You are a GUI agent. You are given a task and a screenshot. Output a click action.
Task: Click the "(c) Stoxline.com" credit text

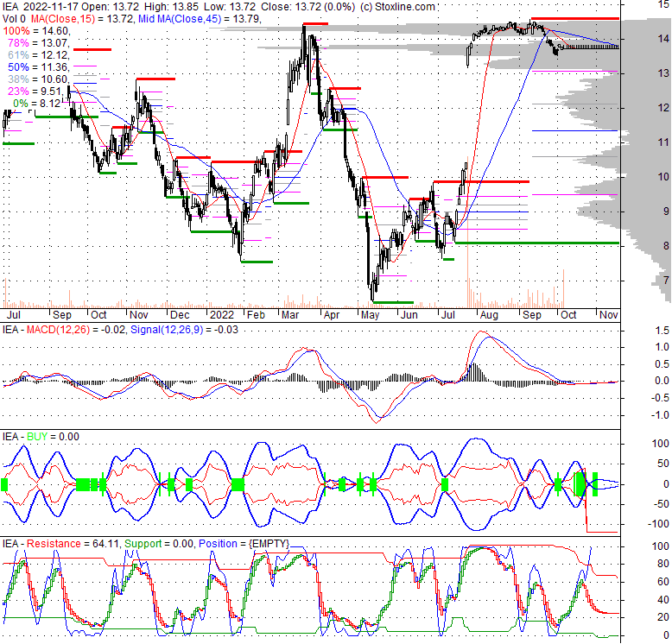click(397, 7)
